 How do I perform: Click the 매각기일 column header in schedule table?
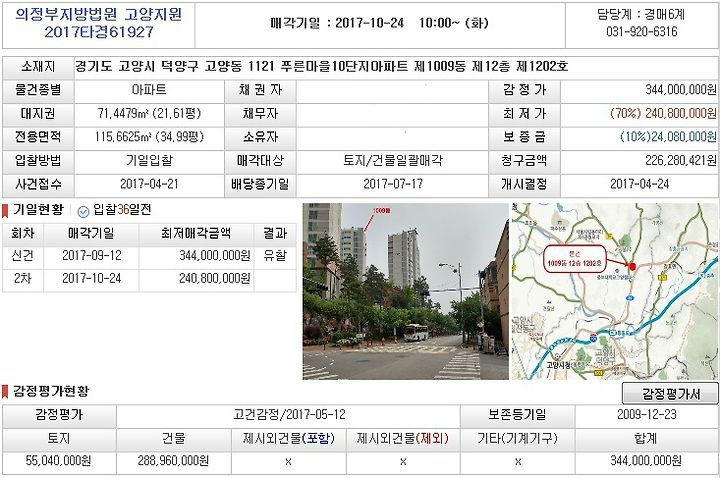click(91, 233)
